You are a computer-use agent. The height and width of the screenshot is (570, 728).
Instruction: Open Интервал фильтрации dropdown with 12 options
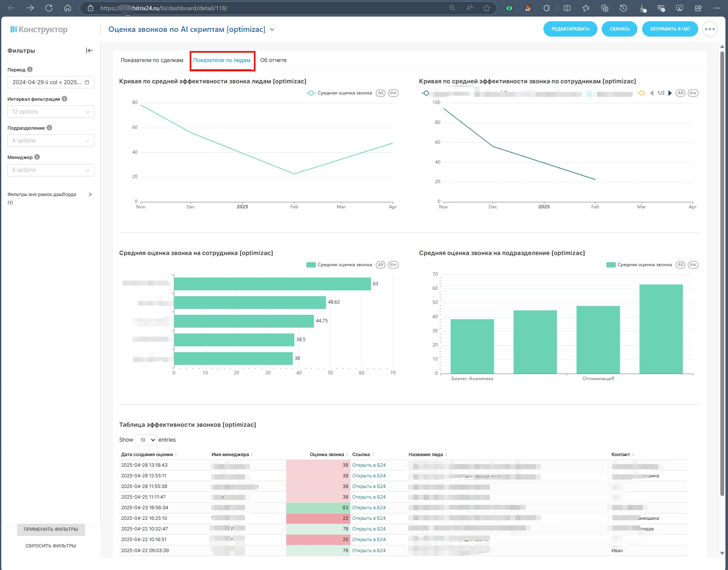pos(51,112)
